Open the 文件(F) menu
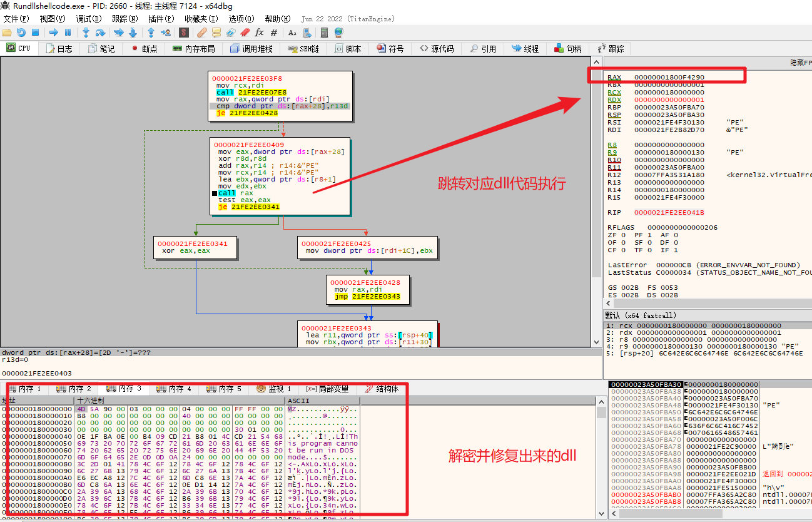The height and width of the screenshot is (522, 812). click(x=17, y=19)
